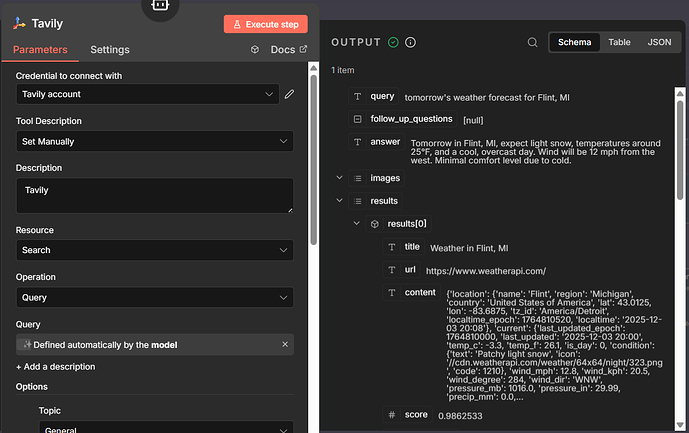Click into the Description text field

[x=154, y=195]
